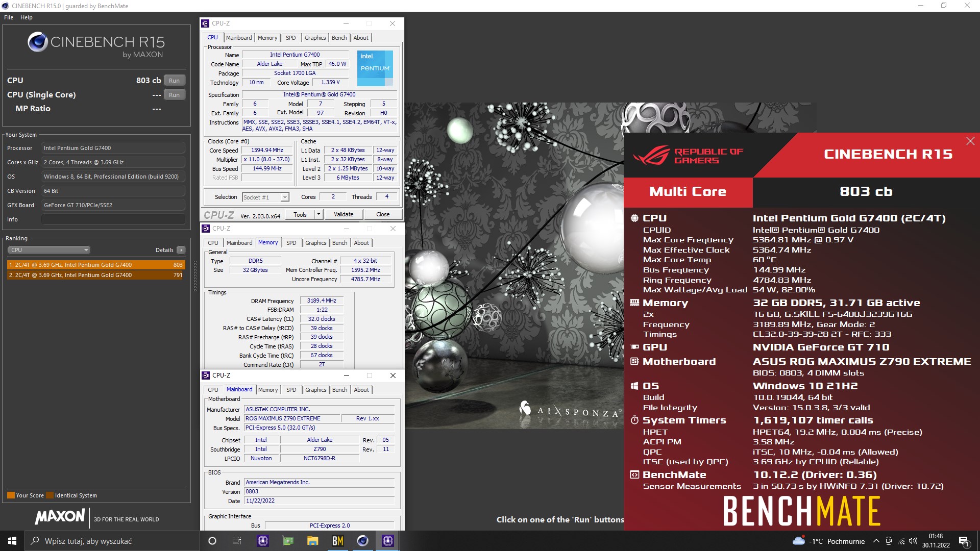The width and height of the screenshot is (980, 551).
Task: Click the Cortana circle icon on taskbar
Action: (212, 541)
